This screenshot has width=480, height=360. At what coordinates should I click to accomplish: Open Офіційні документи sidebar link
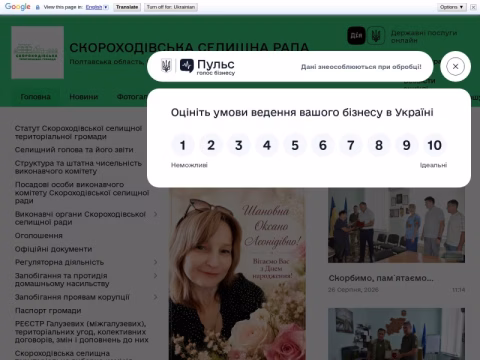point(53,249)
